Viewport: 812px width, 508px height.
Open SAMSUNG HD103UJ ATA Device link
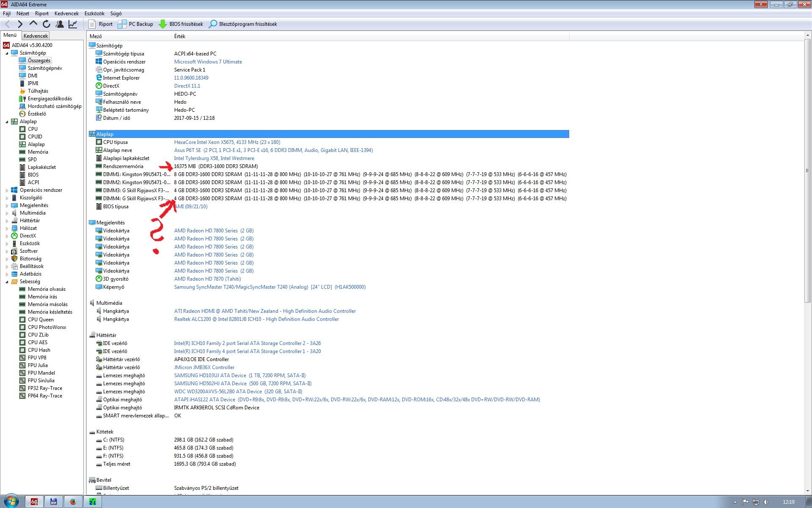[240, 375]
